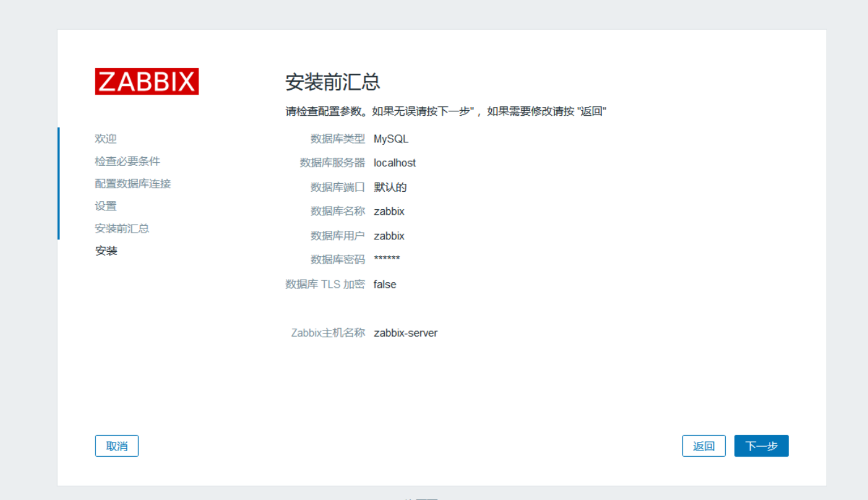Select the 检查必要条件 step
The width and height of the screenshot is (868, 500).
point(127,161)
